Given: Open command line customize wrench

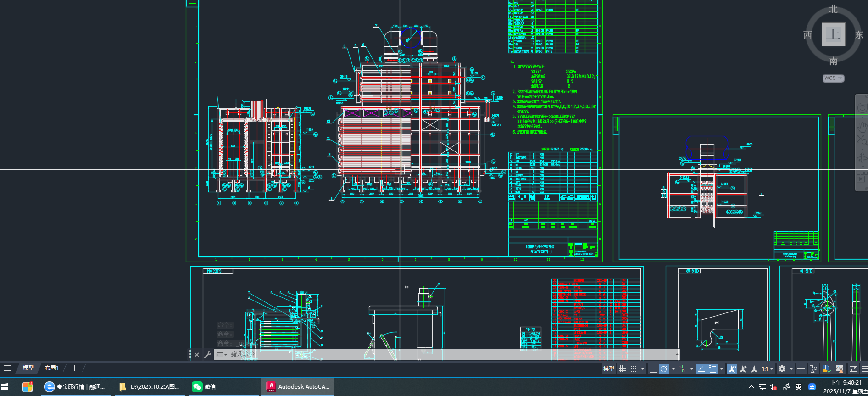Looking at the screenshot, I should coord(207,355).
